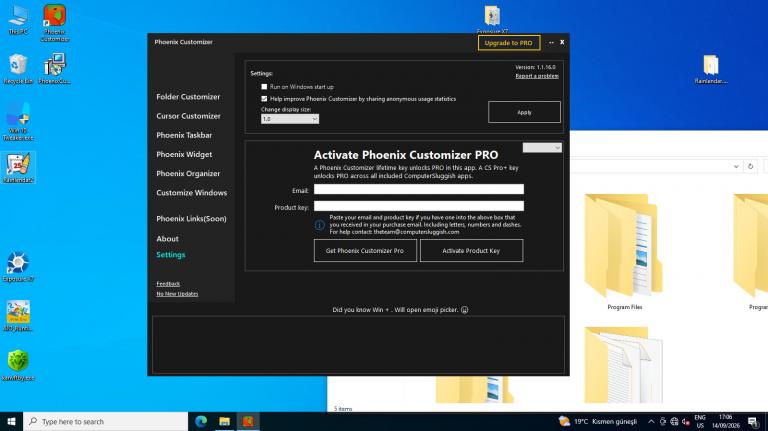
Task: Open Report a problem link
Action: tap(537, 76)
